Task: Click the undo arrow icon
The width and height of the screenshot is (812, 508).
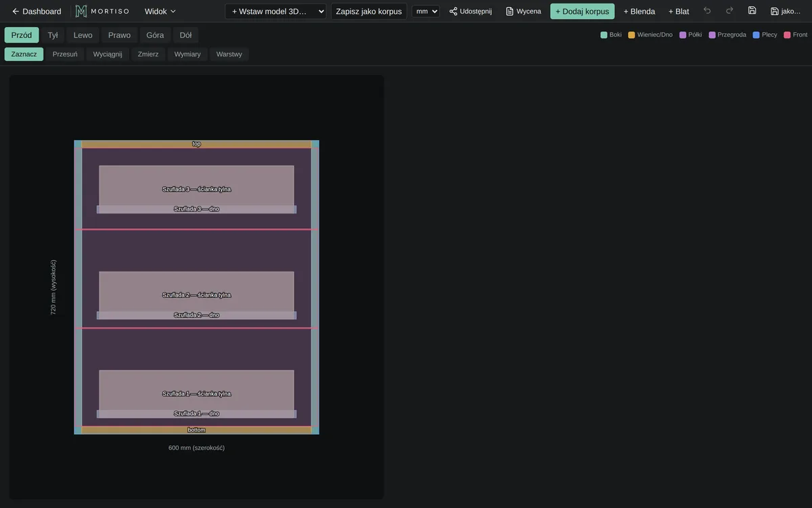Action: tap(707, 11)
